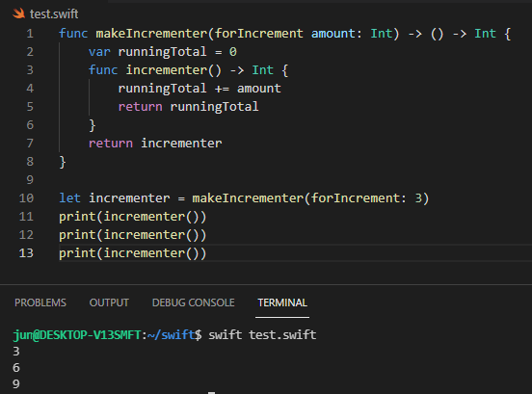Click terminal output line showing 9

[x=16, y=384]
